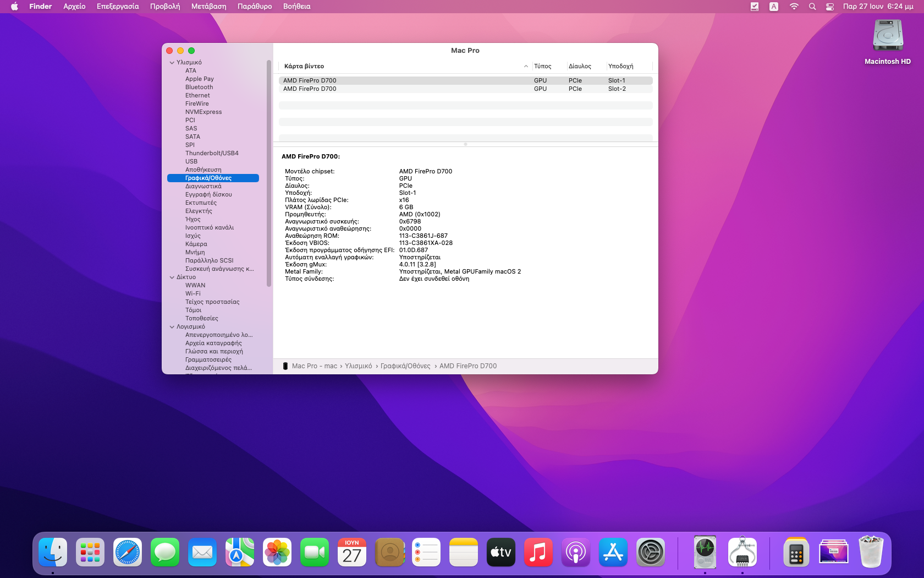Viewport: 924px width, 578px height.
Task: Open Wi-Fi status in menu bar
Action: (x=794, y=7)
